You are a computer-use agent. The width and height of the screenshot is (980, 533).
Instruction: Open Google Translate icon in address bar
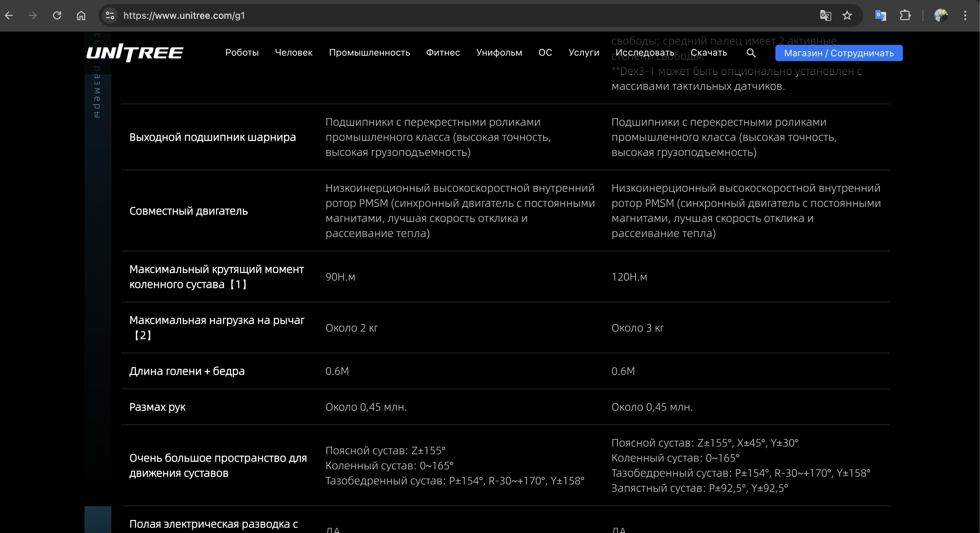tap(825, 15)
